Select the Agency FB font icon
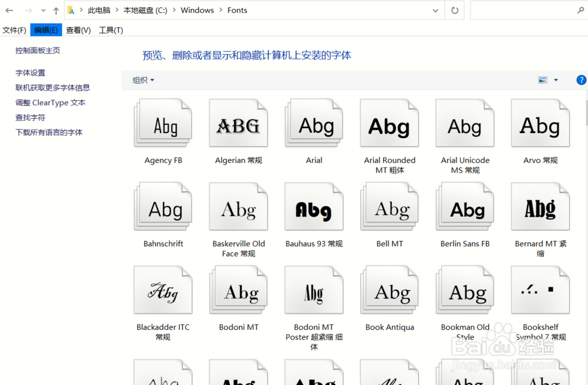This screenshot has height=385, width=588. (163, 123)
